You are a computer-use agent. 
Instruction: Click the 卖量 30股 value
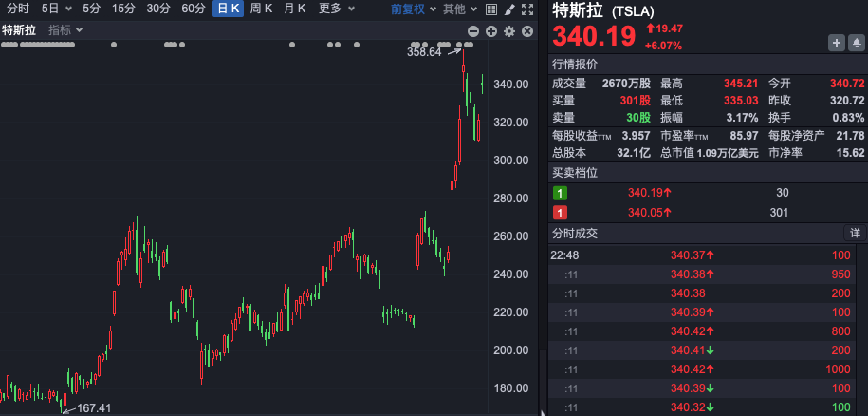[638, 118]
